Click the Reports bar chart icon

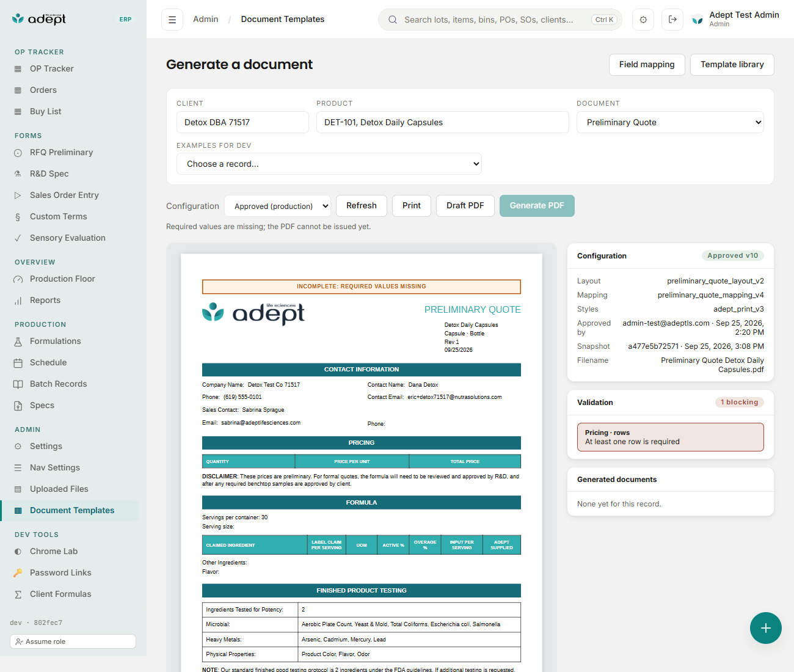(18, 301)
